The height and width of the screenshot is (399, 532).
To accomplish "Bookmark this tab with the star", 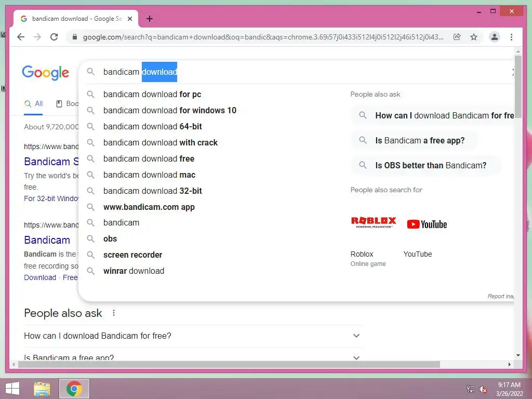I will click(474, 37).
